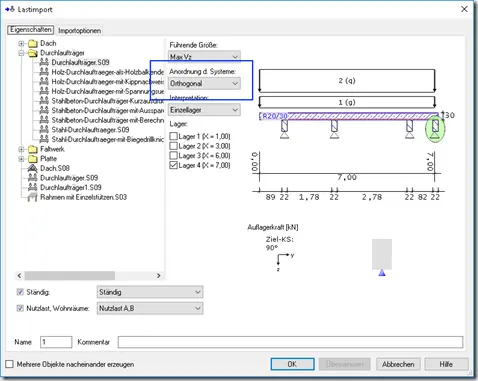Click the first support at x=0,89 in the beam diagram
478x381 pixels.
click(284, 129)
